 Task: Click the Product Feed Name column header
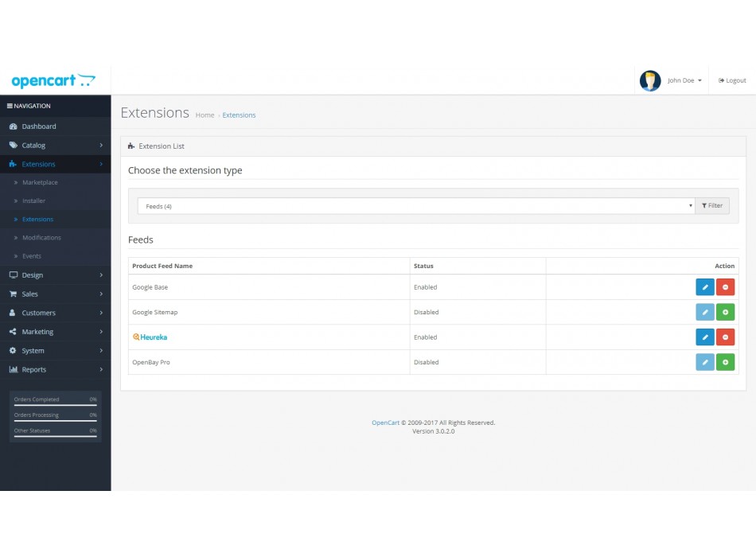click(162, 266)
